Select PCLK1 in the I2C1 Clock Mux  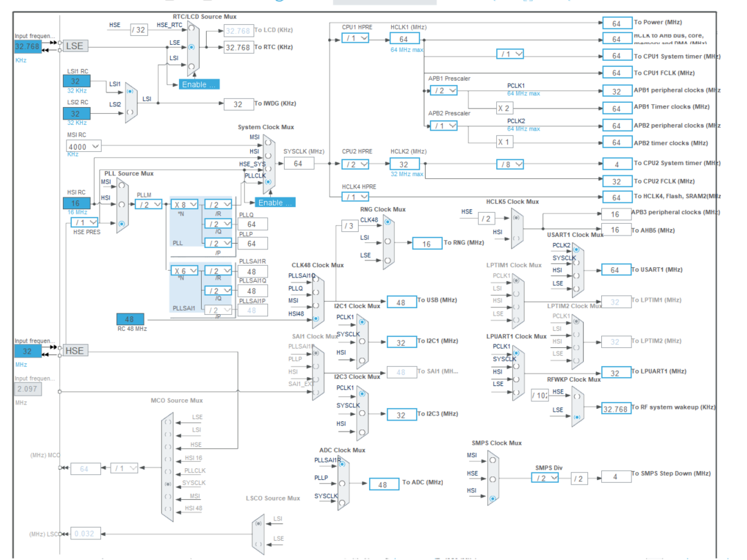[x=361, y=322]
